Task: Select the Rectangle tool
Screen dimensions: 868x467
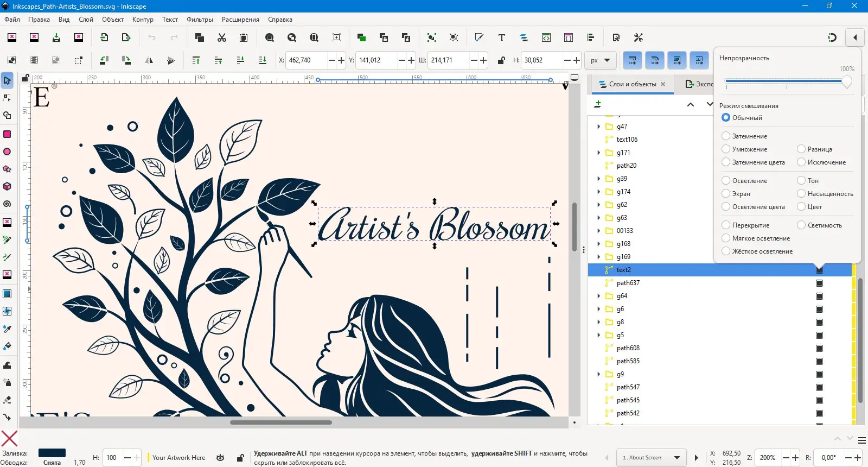Action: tap(7, 134)
